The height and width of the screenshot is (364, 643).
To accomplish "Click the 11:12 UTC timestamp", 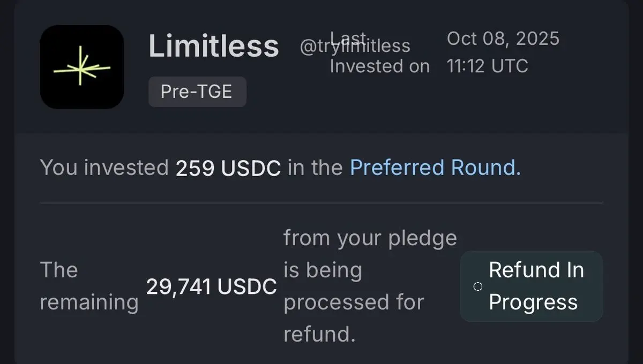I will tap(487, 66).
